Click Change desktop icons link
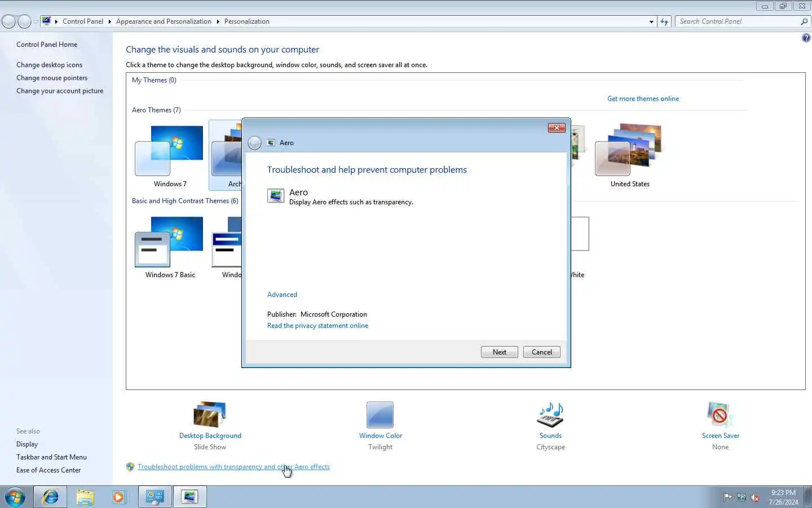 [49, 65]
